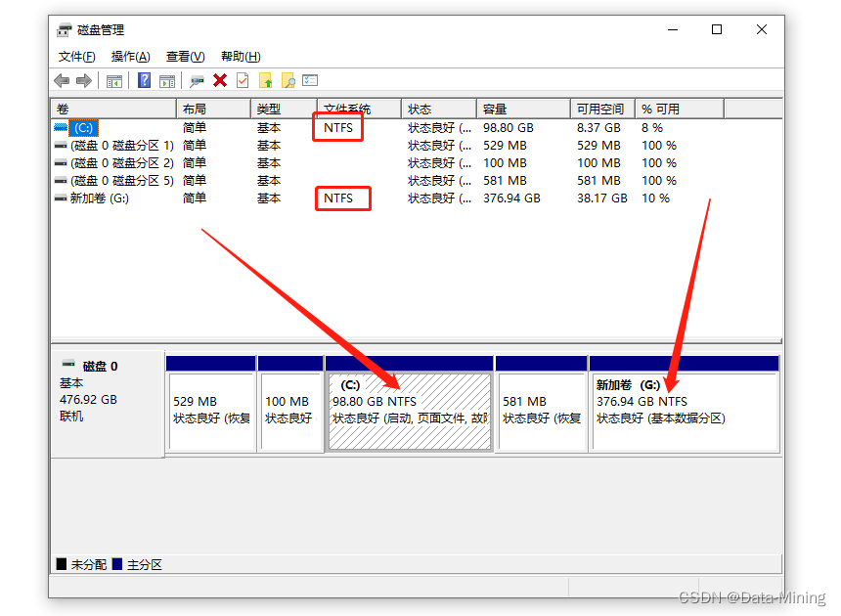Click the drive icon beside 新加卷 (G:) row
This screenshot has height=616, width=841.
[x=61, y=198]
